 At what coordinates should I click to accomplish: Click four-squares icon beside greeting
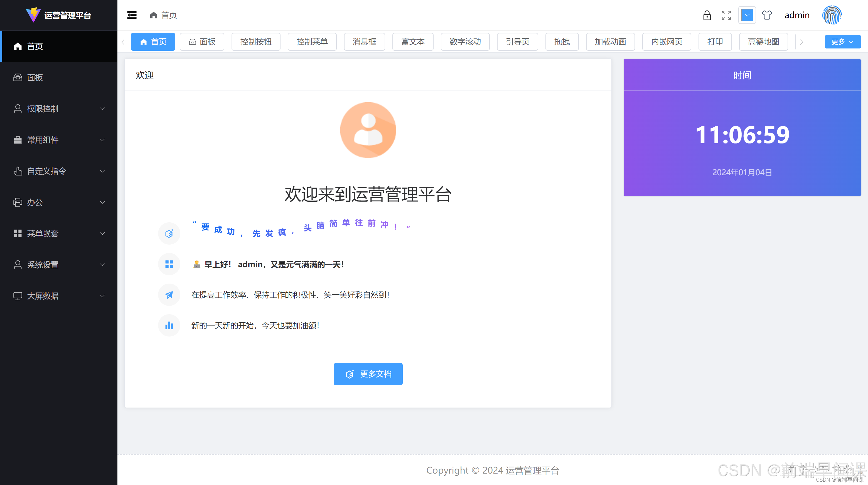coord(169,264)
